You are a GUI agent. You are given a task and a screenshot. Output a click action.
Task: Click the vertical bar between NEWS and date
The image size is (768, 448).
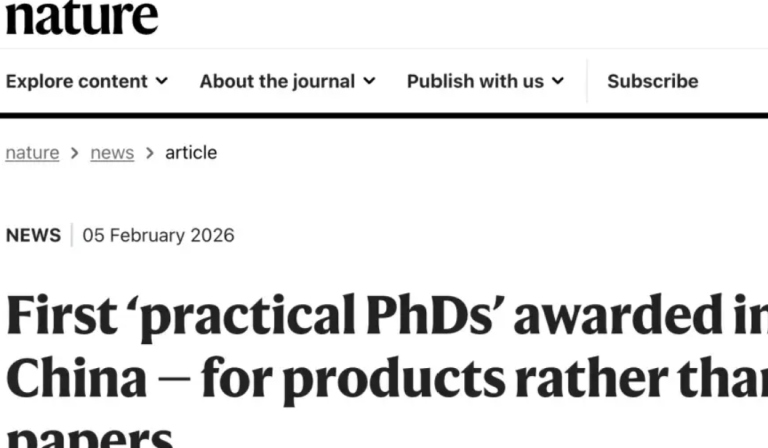pos(72,236)
